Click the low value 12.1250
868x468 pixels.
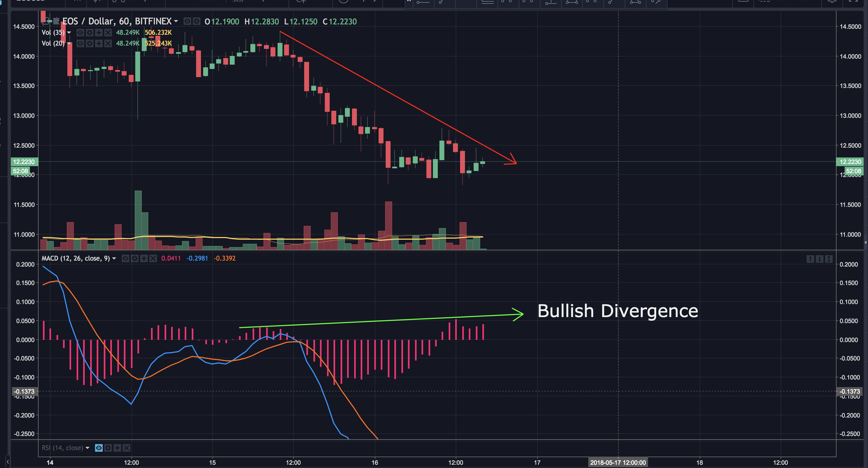[303, 21]
